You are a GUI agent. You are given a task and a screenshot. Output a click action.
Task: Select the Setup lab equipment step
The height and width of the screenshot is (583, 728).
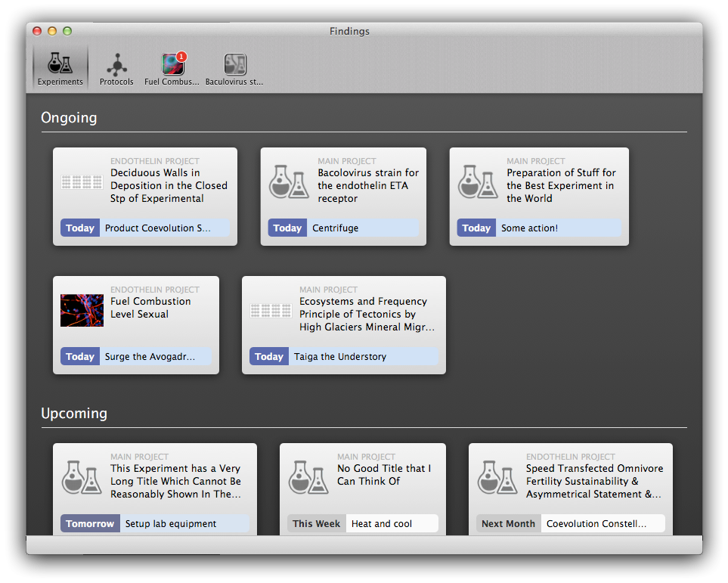click(x=184, y=523)
